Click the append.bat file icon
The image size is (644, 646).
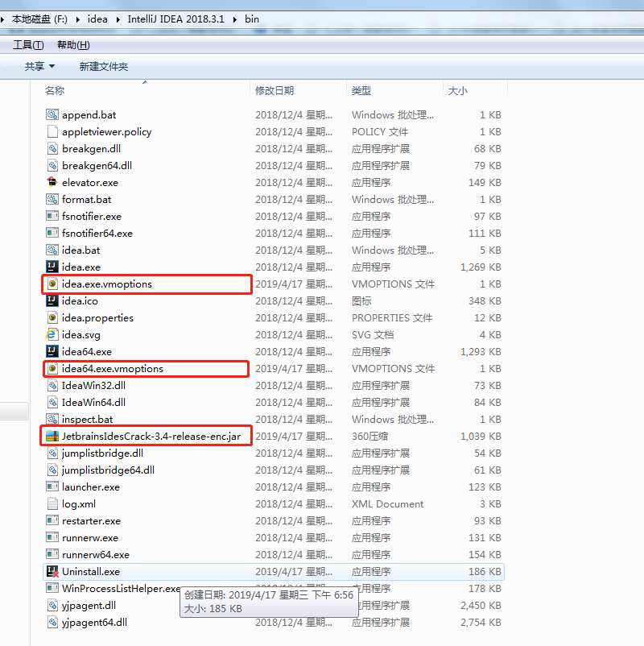pyautogui.click(x=52, y=114)
